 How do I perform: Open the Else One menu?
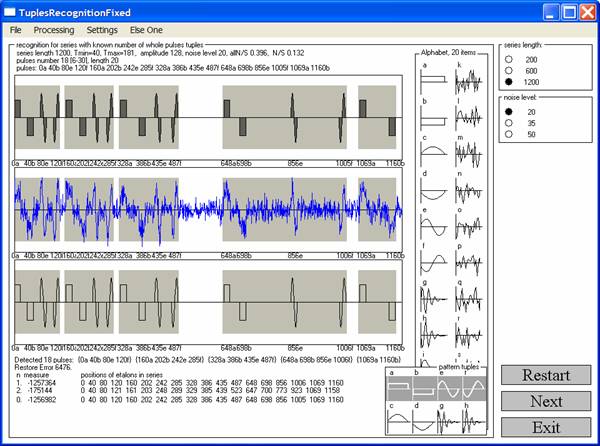click(146, 30)
